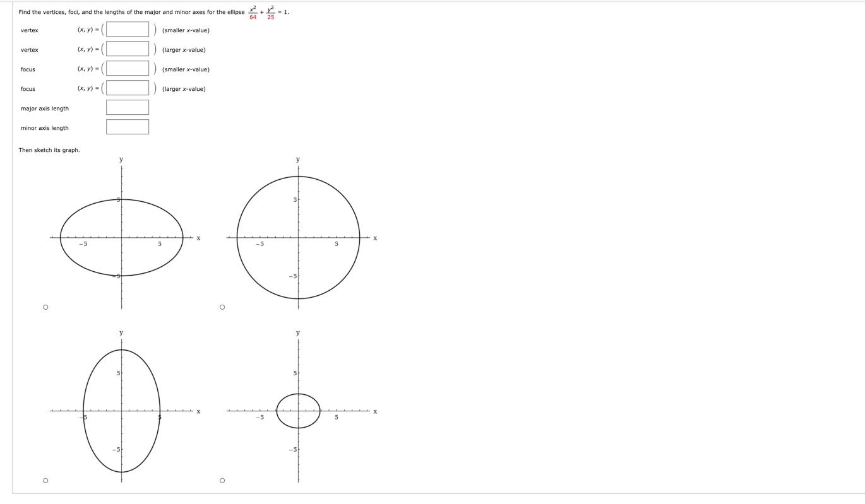Screen dimensions: 865x504
Task: Click the focus input field with smaller x-value
Action: 126,68
